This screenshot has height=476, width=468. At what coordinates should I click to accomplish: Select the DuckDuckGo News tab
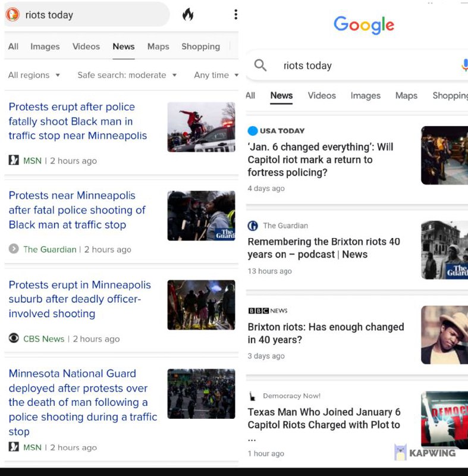pos(124,46)
